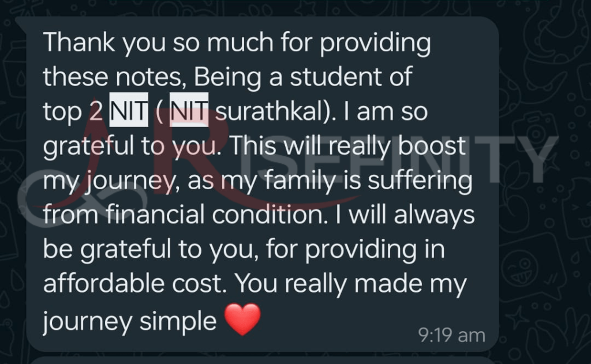This screenshot has width=591, height=364.
Task: Tap the 9:19 am message timestamp
Action: (x=452, y=335)
